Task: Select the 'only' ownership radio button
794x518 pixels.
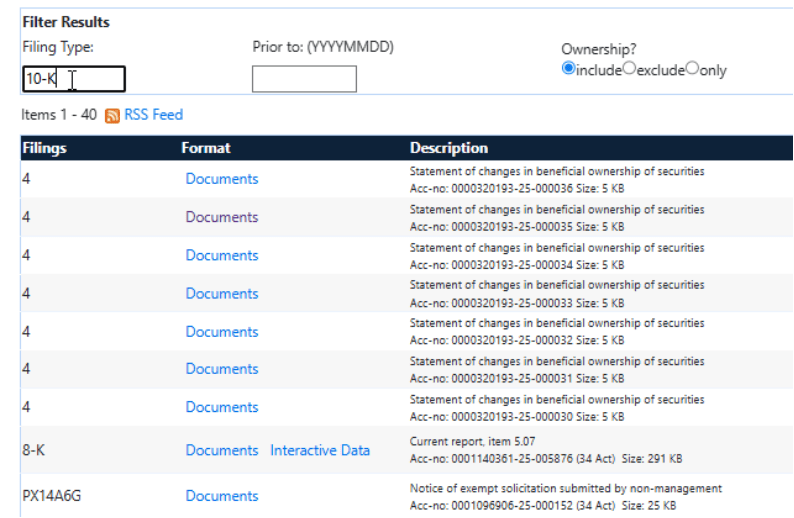Action: coord(692,69)
